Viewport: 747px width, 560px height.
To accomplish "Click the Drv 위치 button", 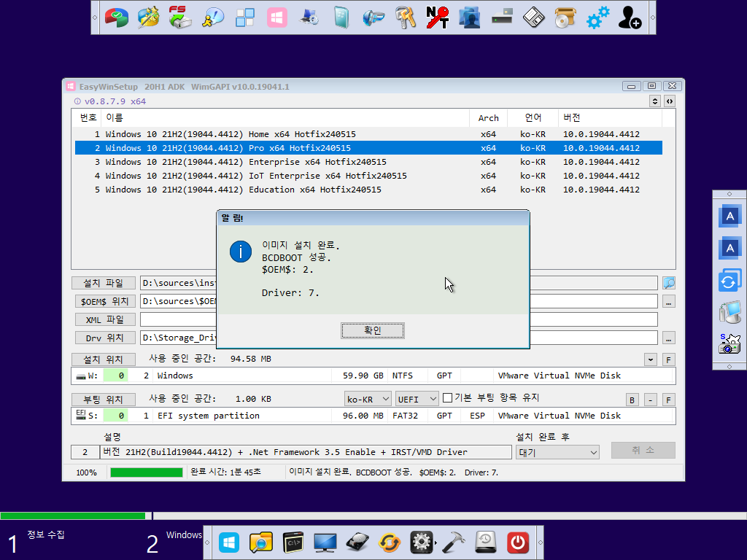I will tap(105, 338).
